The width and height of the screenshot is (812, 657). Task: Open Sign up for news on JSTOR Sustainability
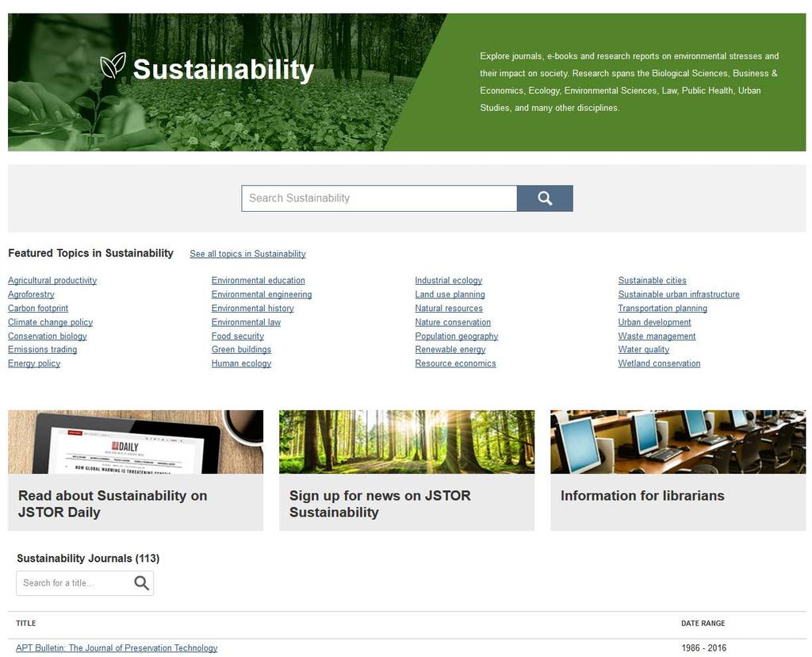click(x=380, y=504)
